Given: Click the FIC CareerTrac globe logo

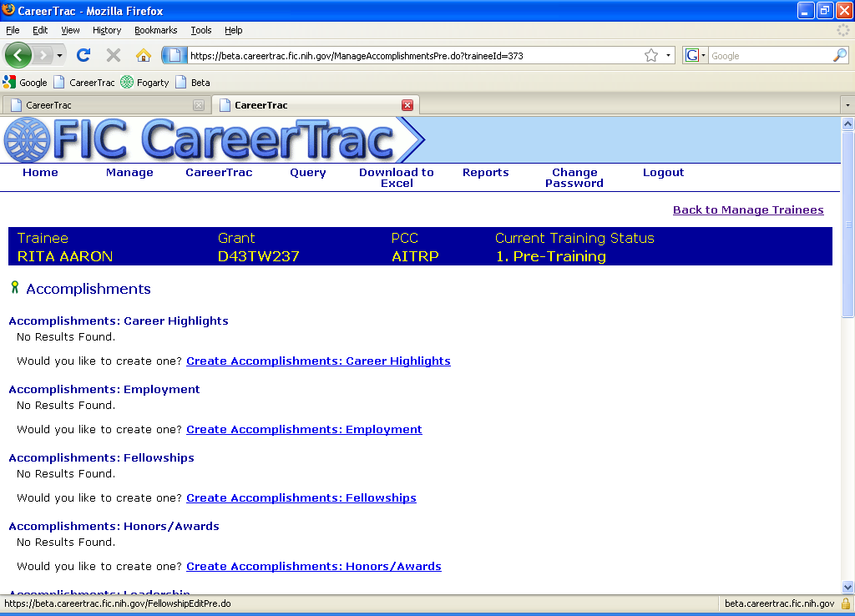Looking at the screenshot, I should (x=28, y=140).
